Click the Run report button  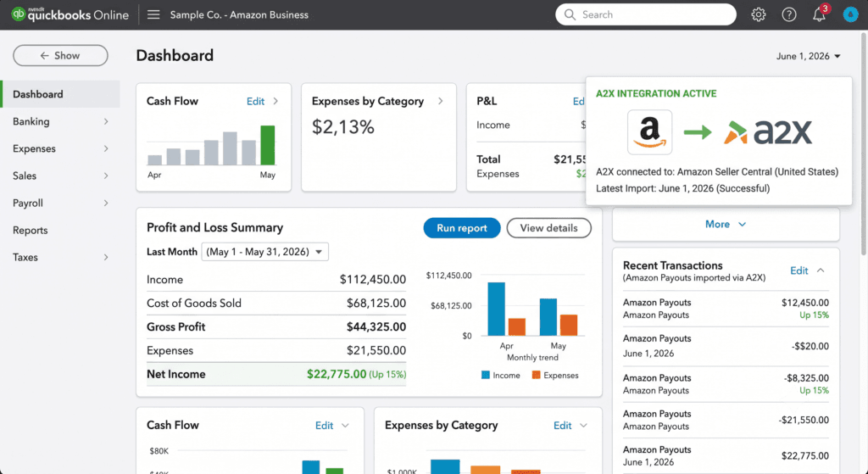[x=462, y=228]
